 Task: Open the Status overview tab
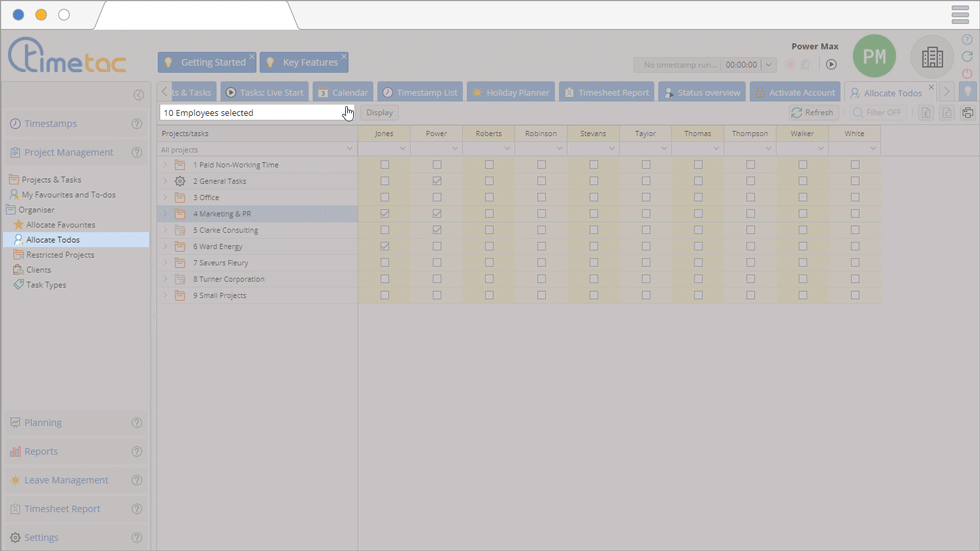(702, 92)
